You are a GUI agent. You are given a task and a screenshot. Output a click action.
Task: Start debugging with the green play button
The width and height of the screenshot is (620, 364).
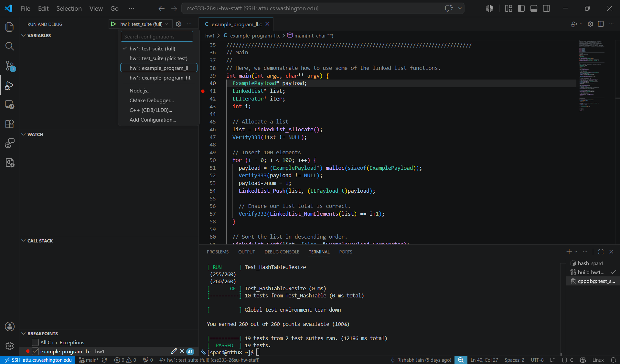coord(113,24)
